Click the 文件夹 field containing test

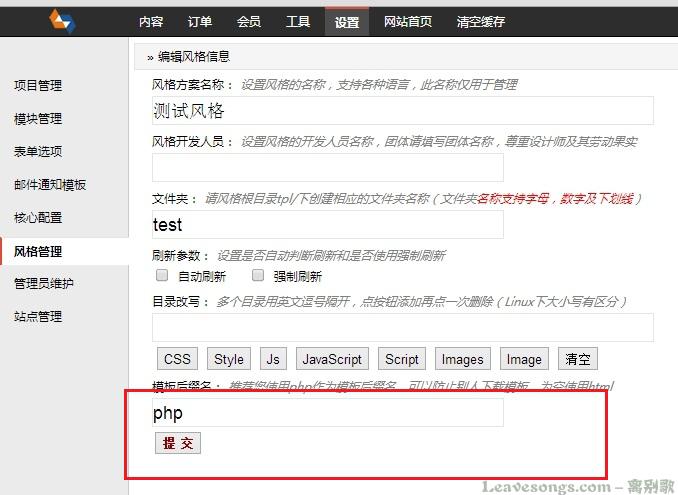328,224
